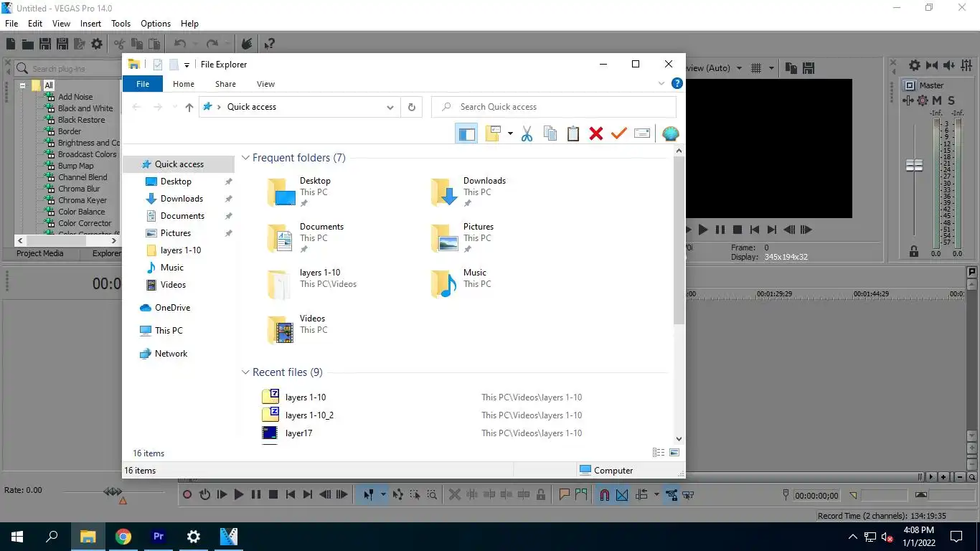Image resolution: width=980 pixels, height=551 pixels.
Task: Select OneDrive in the navigation pane
Action: pos(172,308)
